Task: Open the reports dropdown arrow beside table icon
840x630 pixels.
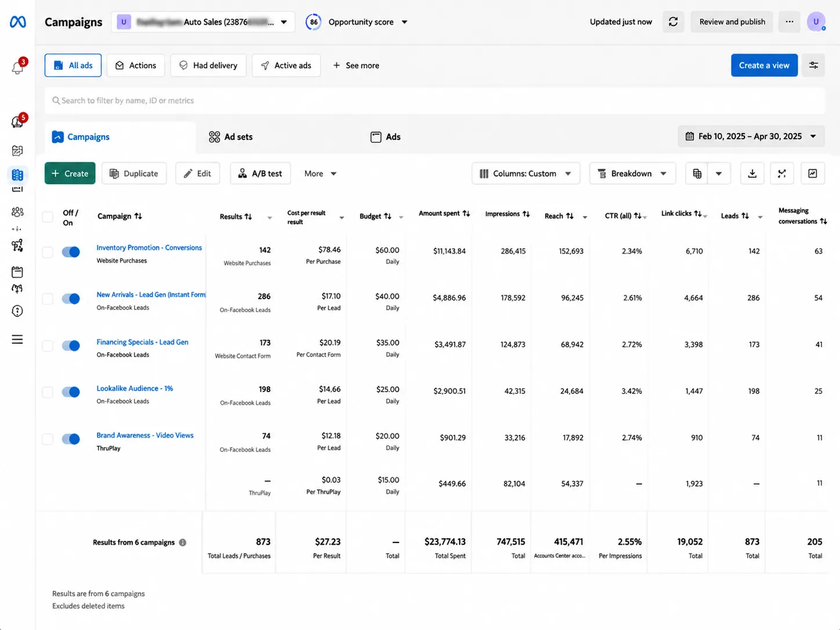Action: point(719,173)
